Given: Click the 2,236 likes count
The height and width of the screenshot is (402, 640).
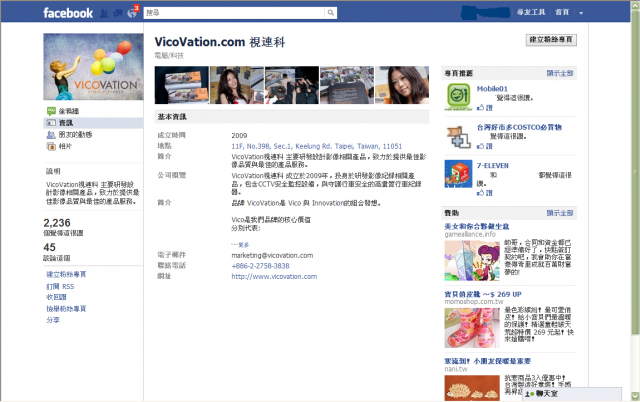Looking at the screenshot, I should click(57, 223).
